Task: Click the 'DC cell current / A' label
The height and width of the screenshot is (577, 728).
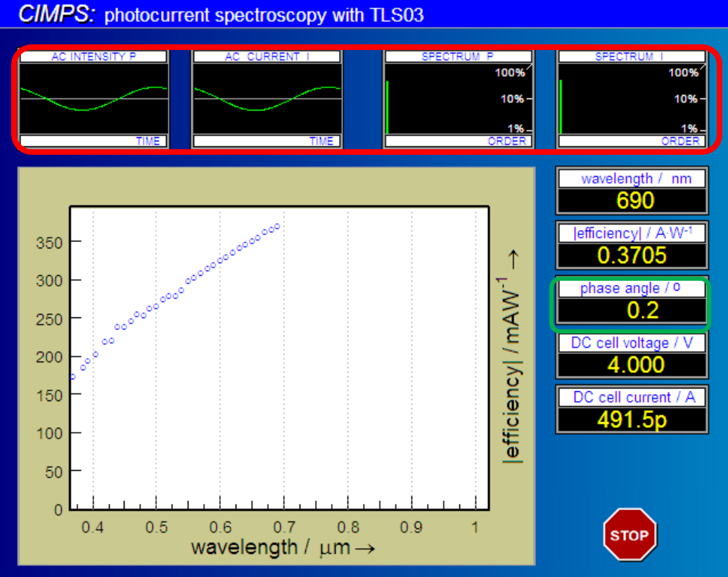Action: click(631, 397)
